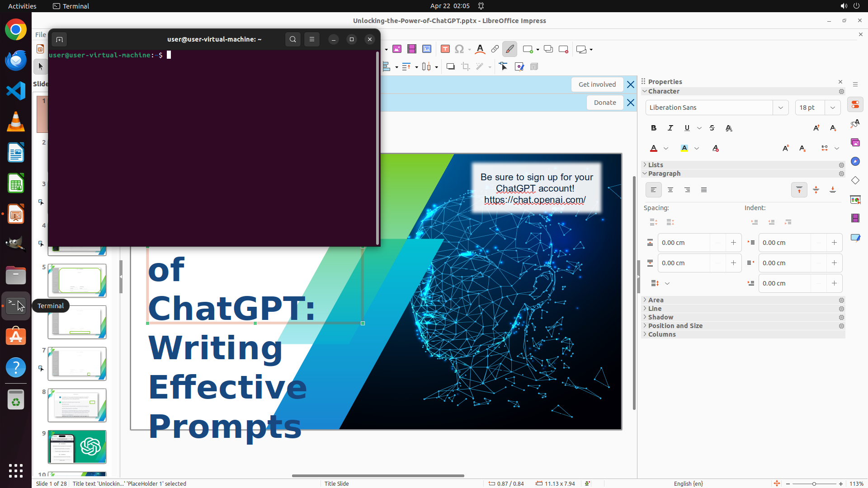This screenshot has height=488, width=868.
Task: Click the Get involved button
Action: [x=597, y=84]
